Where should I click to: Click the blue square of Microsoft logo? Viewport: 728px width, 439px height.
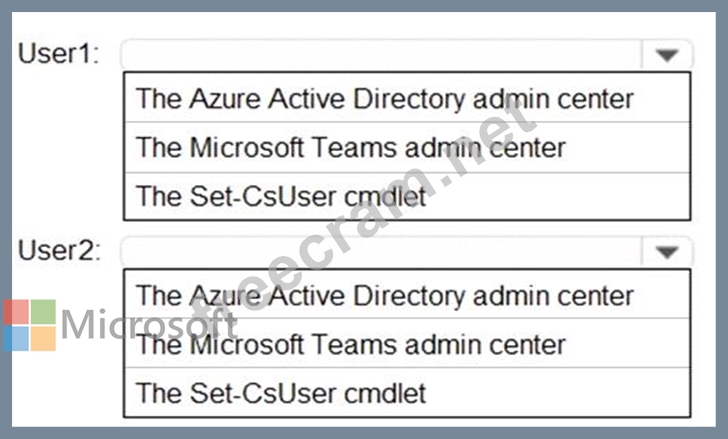coord(16,339)
